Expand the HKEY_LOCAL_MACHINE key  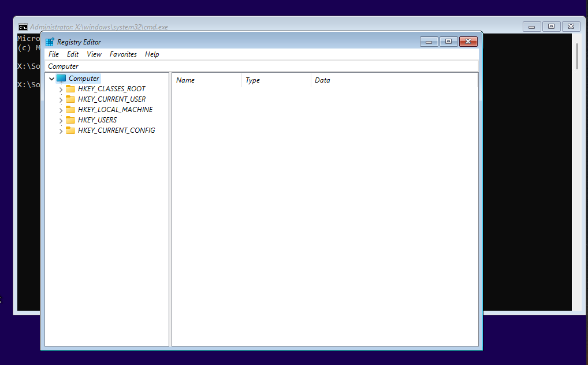click(x=61, y=110)
